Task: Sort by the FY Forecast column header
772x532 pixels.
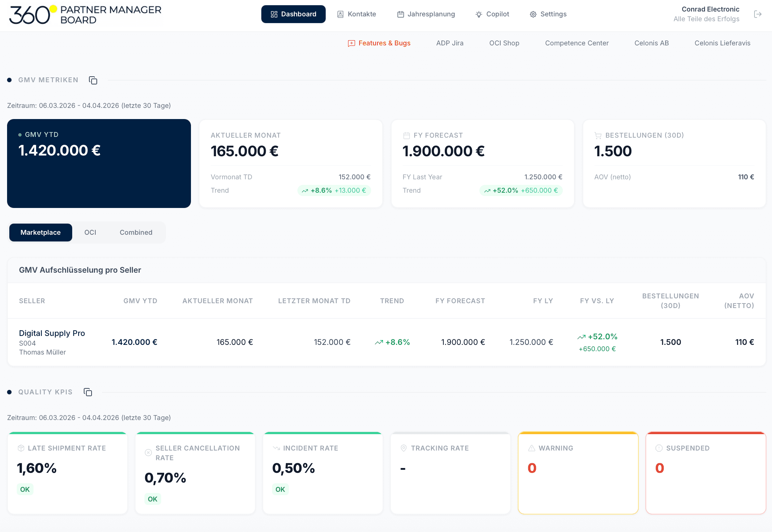Action: pyautogui.click(x=460, y=301)
